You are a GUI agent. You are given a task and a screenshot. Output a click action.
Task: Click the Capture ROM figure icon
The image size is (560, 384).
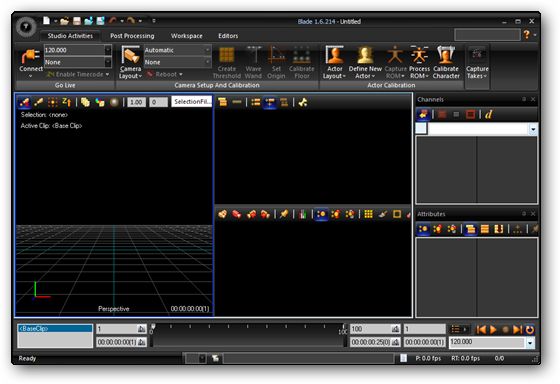pyautogui.click(x=395, y=55)
